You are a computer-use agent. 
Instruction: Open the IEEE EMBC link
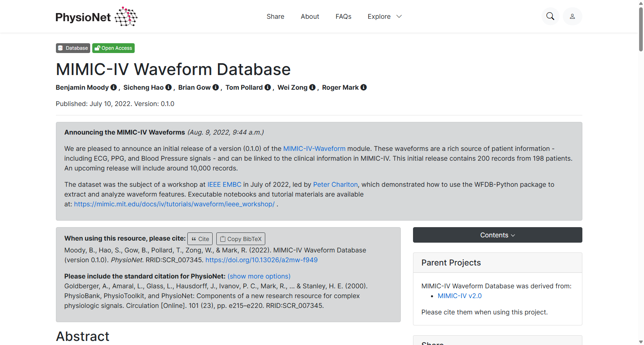click(x=224, y=185)
